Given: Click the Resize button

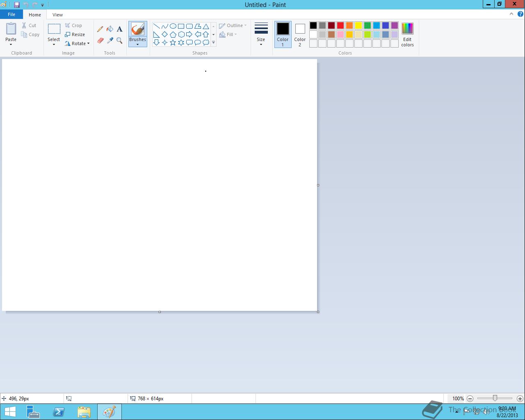Looking at the screenshot, I should (x=75, y=34).
